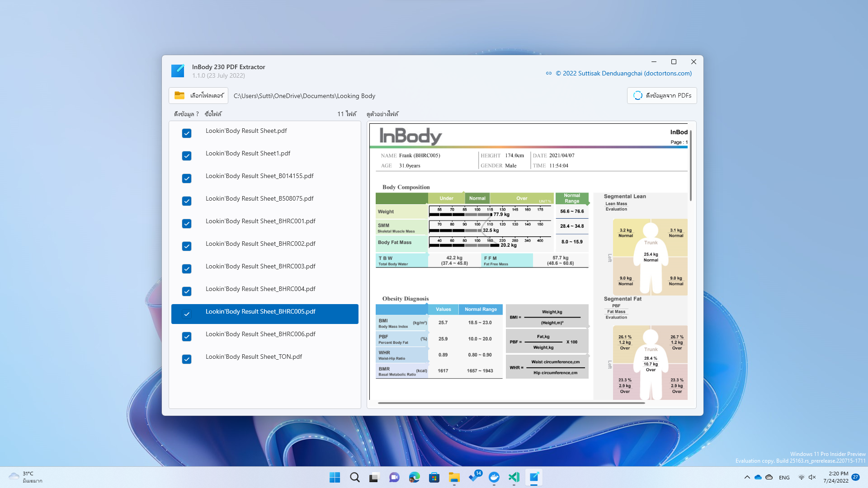
Task: Open taskbar Search
Action: coord(354,477)
